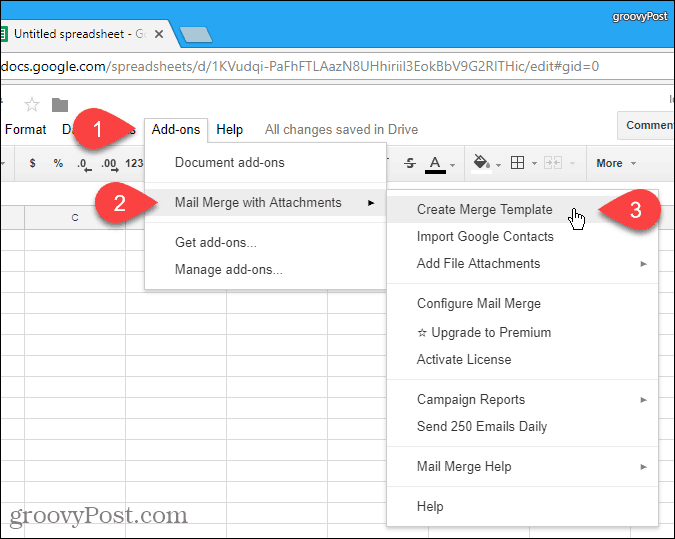
Task: Click Sheets favicon on browser tab
Action: tap(3, 34)
